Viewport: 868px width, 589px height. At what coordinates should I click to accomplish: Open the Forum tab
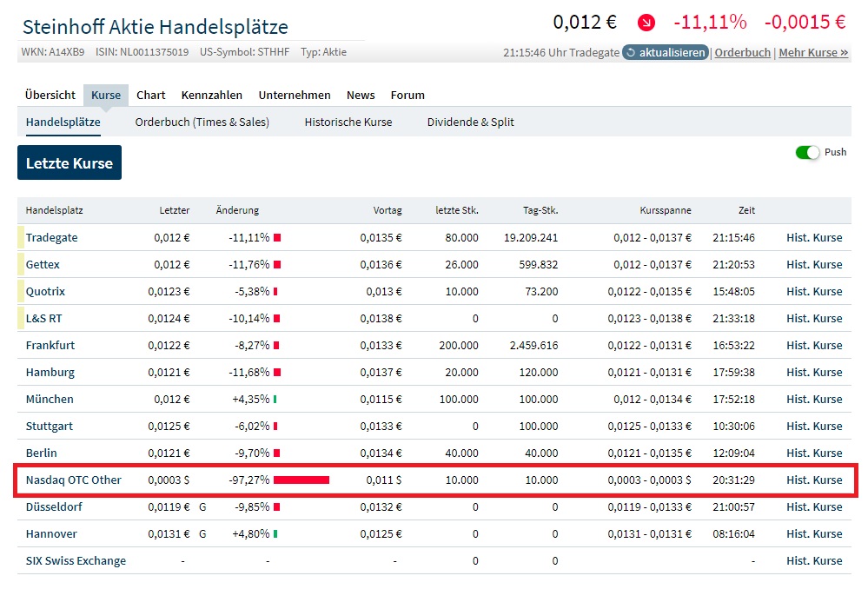[407, 96]
